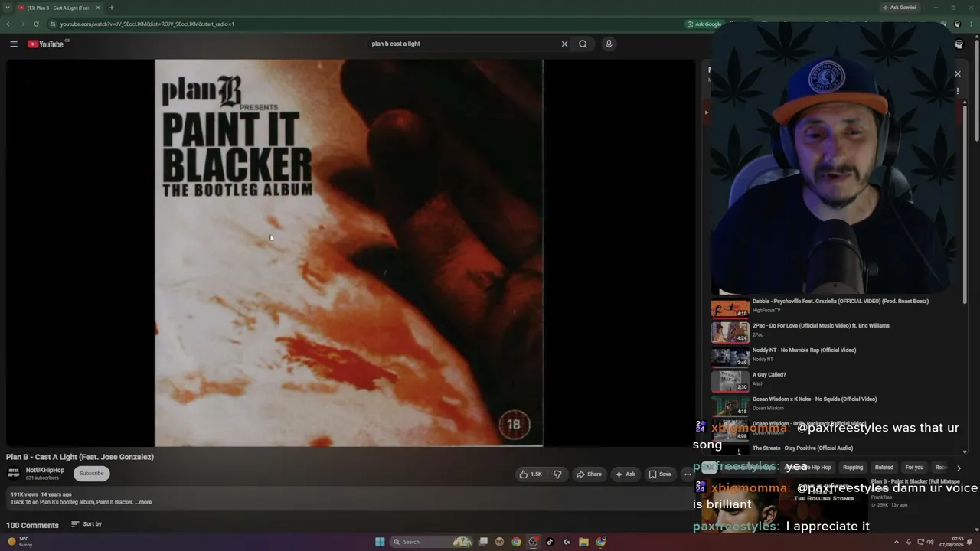Open the HotUKHipHop channel avatar

(x=14, y=474)
